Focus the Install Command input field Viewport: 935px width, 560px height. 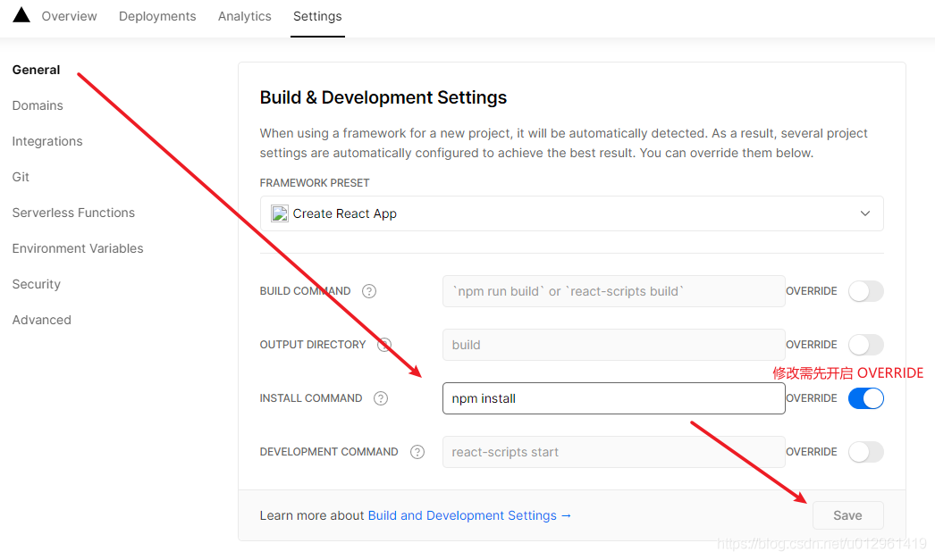(613, 398)
